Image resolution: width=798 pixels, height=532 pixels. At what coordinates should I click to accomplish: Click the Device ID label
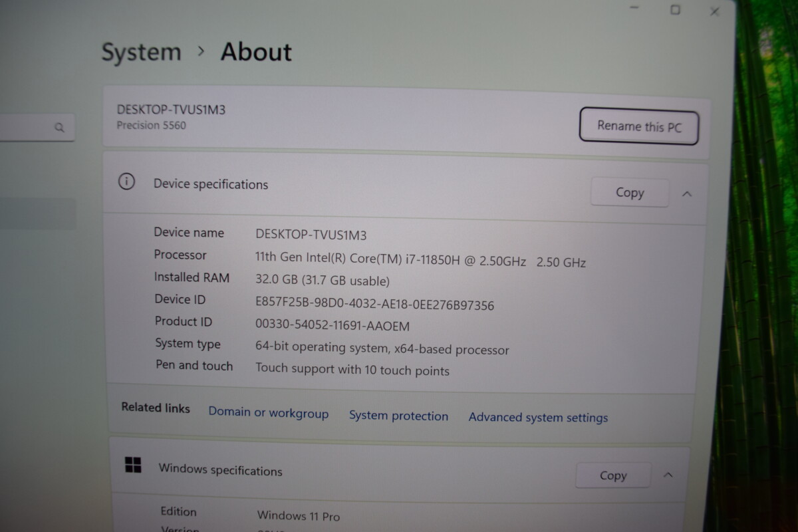click(180, 299)
